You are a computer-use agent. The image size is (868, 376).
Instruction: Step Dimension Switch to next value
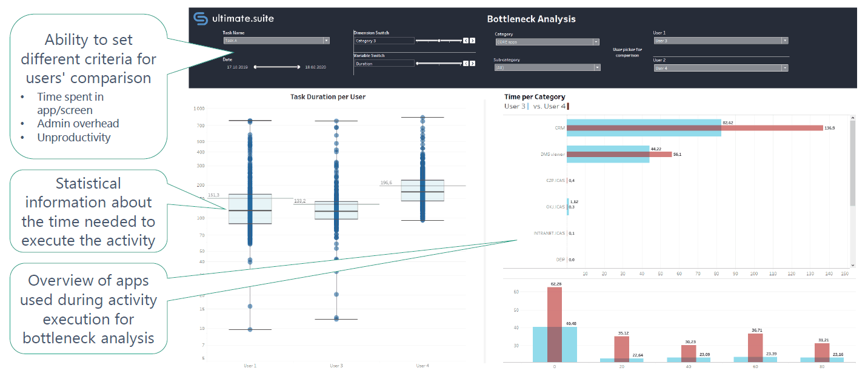click(472, 41)
